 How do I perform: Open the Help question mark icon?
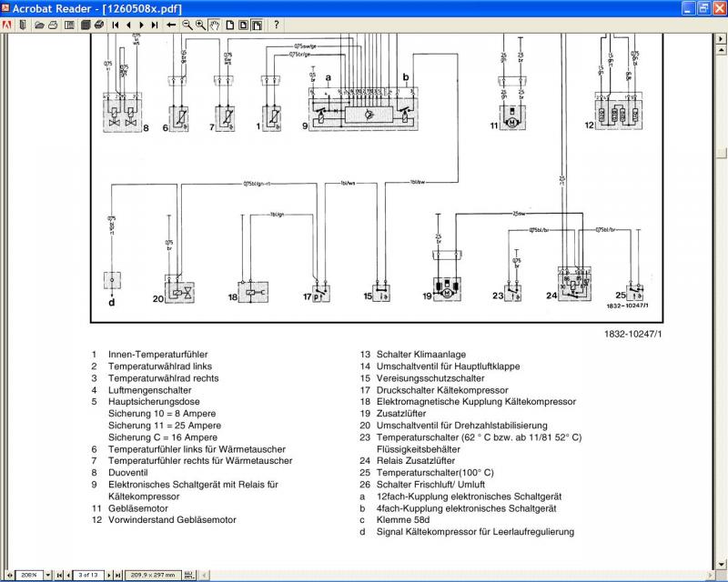coord(277,25)
